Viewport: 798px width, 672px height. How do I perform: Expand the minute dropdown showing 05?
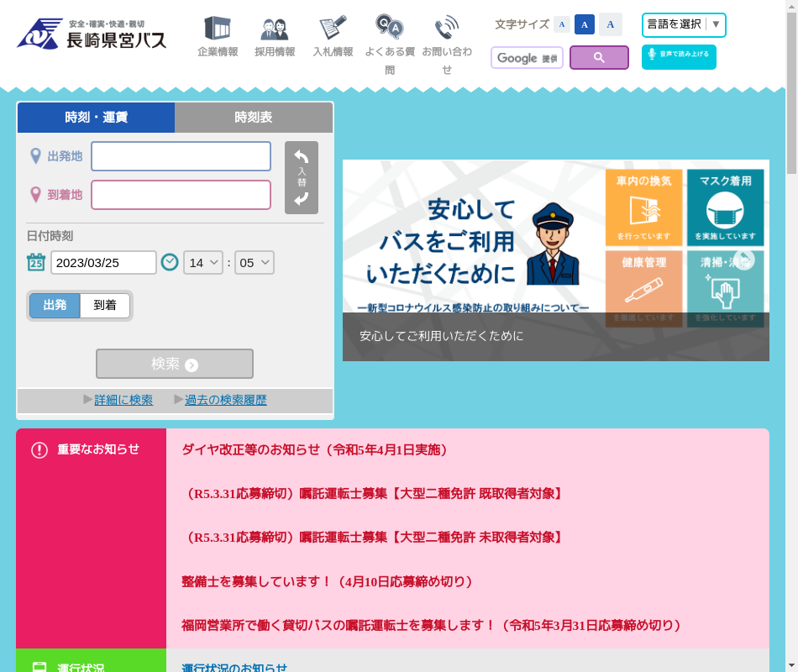[255, 263]
